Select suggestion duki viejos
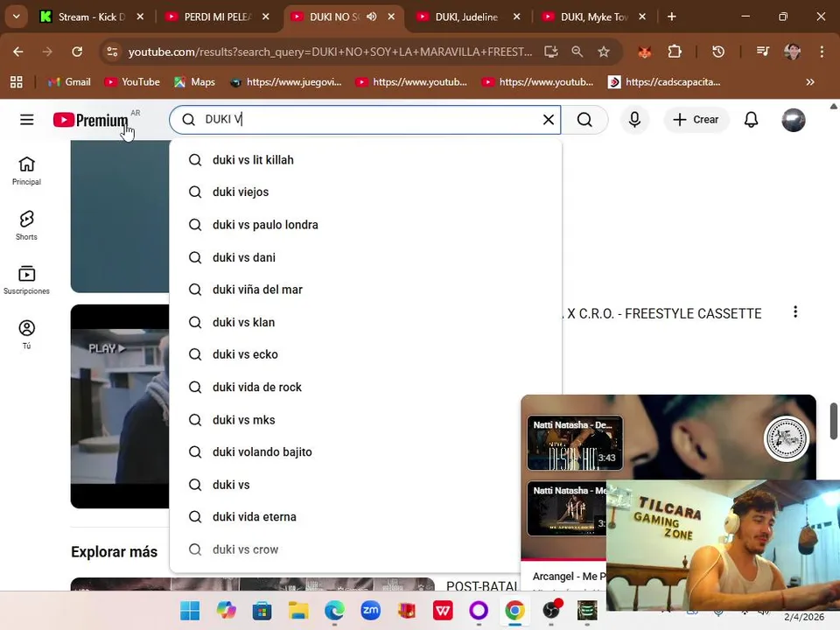The width and height of the screenshot is (840, 630). (x=366, y=192)
